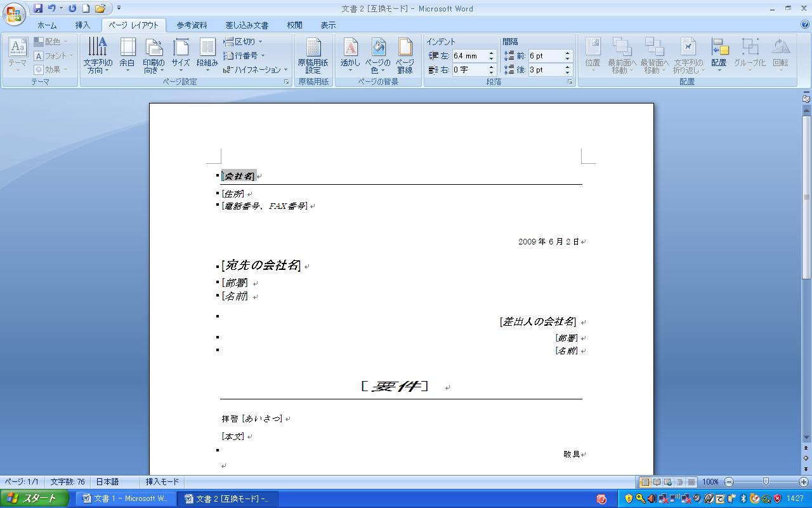
Task: Expand Customize Quick Access Toolbar arrow
Action: click(x=119, y=8)
